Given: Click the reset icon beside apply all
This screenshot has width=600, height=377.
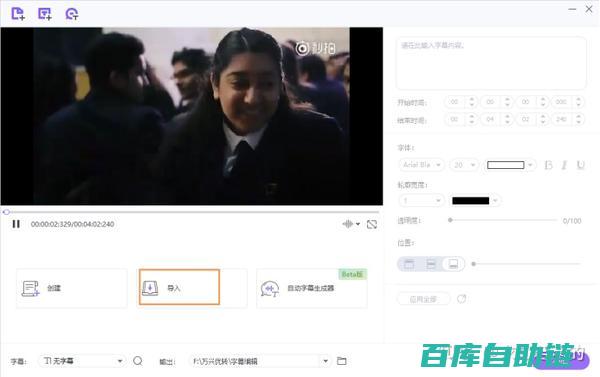Looking at the screenshot, I should [x=461, y=299].
